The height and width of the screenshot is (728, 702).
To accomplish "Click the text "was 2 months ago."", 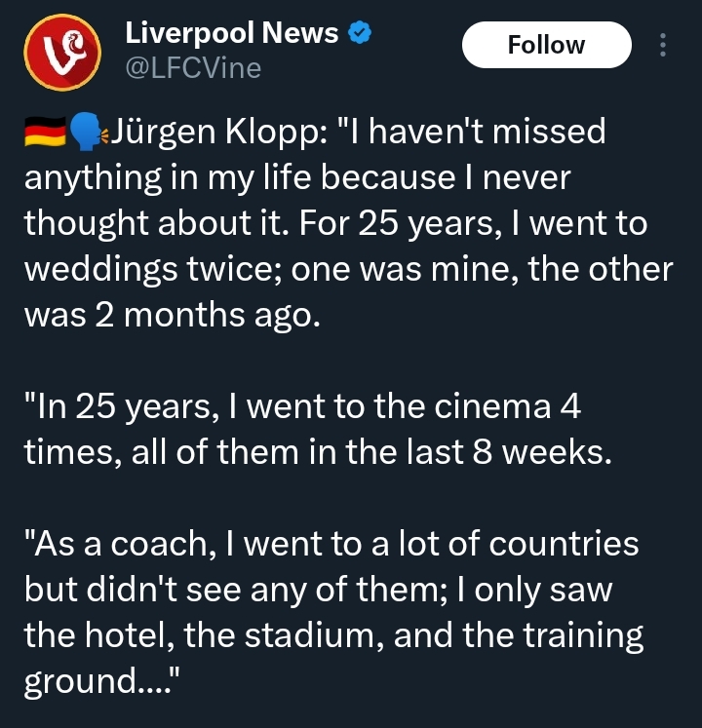I will pos(171,314).
